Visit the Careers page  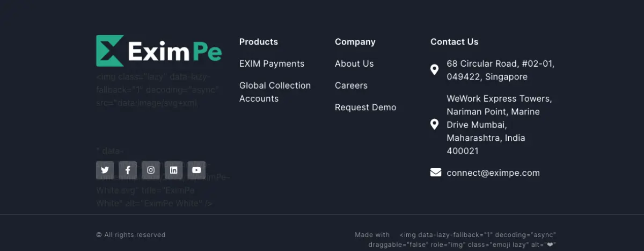[351, 85]
